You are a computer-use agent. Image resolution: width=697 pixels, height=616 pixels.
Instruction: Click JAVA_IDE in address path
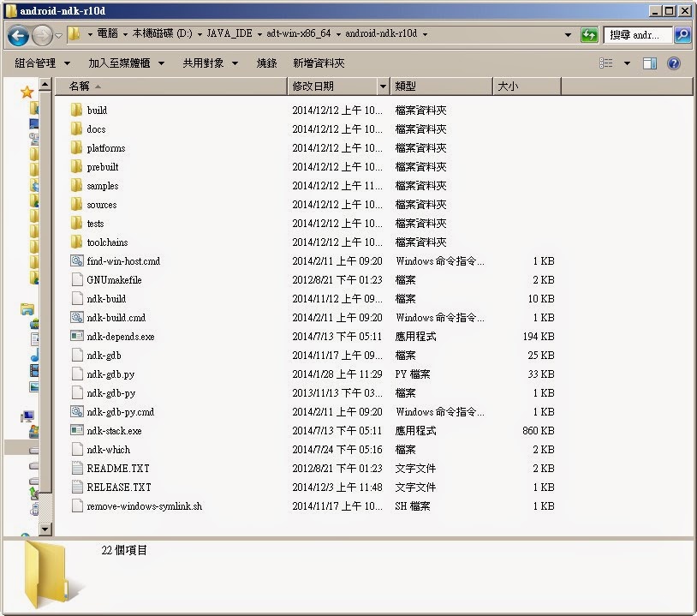click(229, 33)
